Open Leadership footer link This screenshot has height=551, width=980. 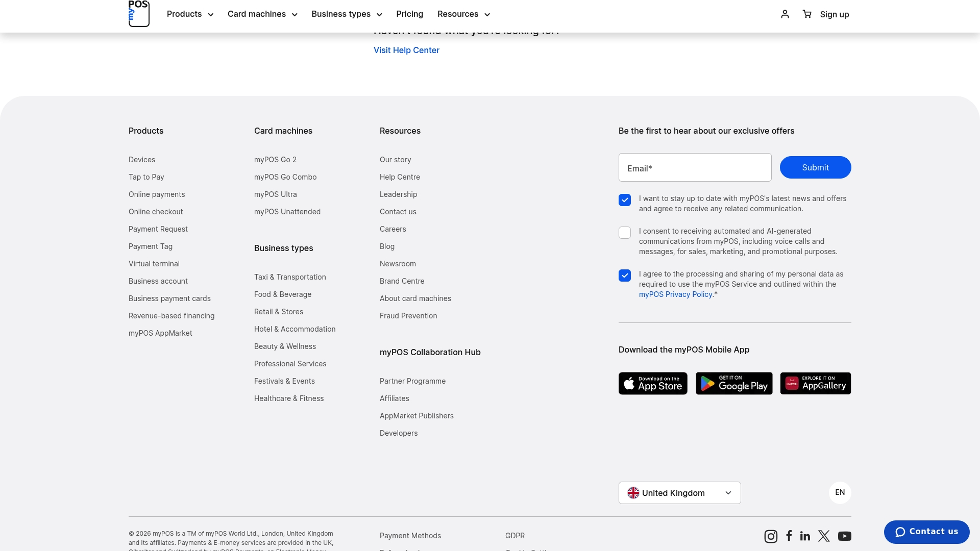pos(398,194)
